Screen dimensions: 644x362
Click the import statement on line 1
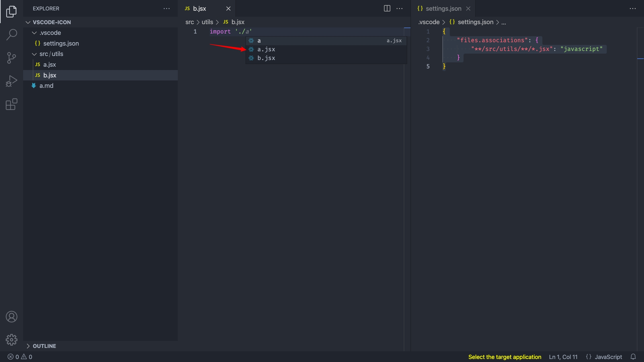(231, 32)
